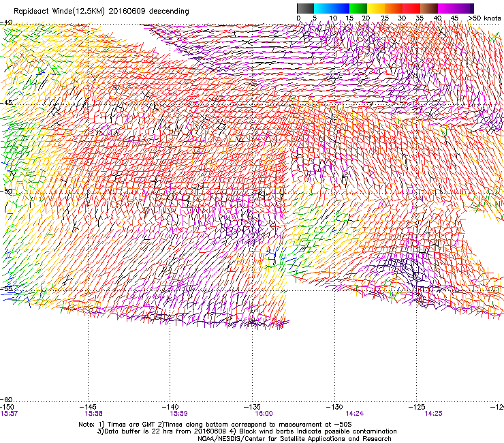Click the purple time label "14:24"

355,414
